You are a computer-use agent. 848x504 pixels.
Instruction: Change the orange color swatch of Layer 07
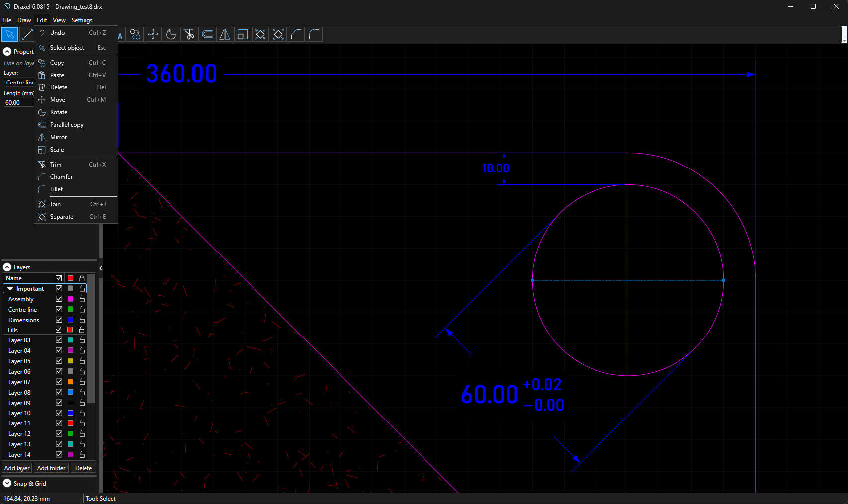coord(71,382)
